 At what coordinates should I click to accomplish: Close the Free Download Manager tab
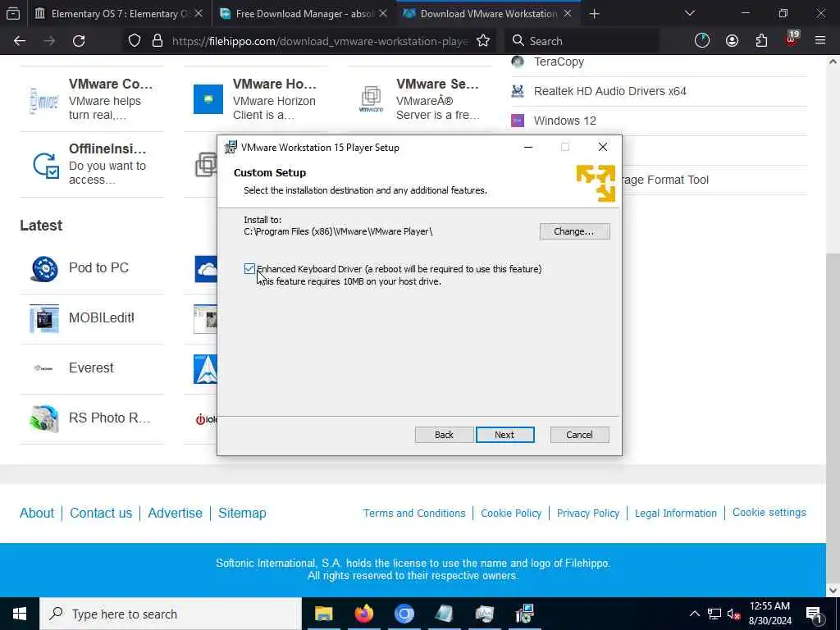(383, 14)
